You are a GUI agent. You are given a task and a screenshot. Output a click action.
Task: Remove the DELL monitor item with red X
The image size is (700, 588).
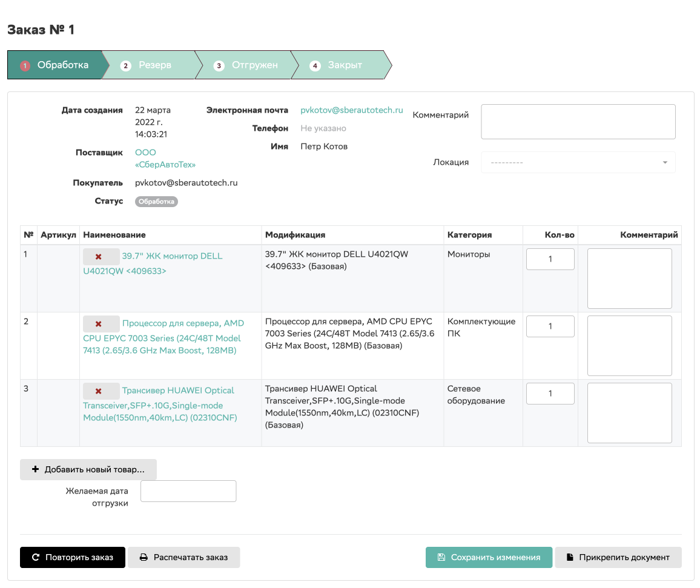click(99, 256)
